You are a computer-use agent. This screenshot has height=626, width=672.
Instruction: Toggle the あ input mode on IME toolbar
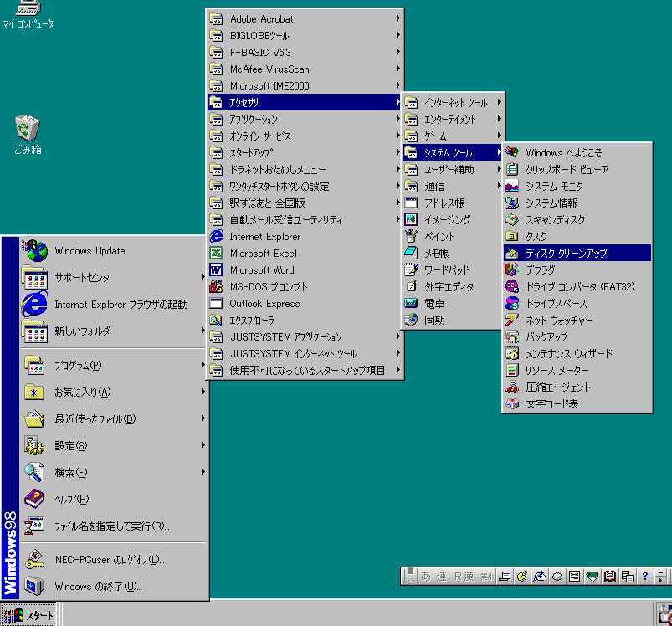click(426, 577)
